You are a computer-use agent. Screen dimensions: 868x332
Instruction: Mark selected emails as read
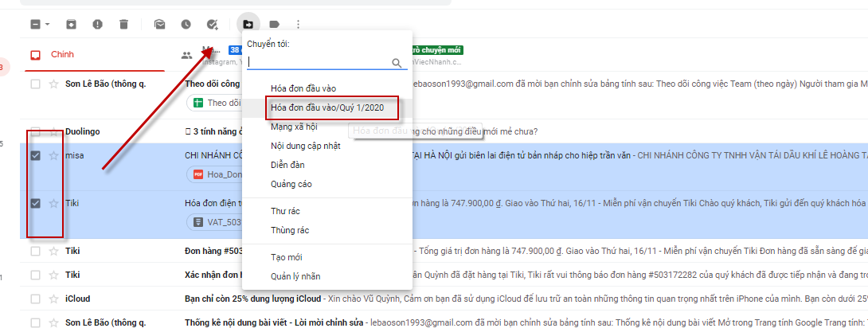(x=159, y=25)
